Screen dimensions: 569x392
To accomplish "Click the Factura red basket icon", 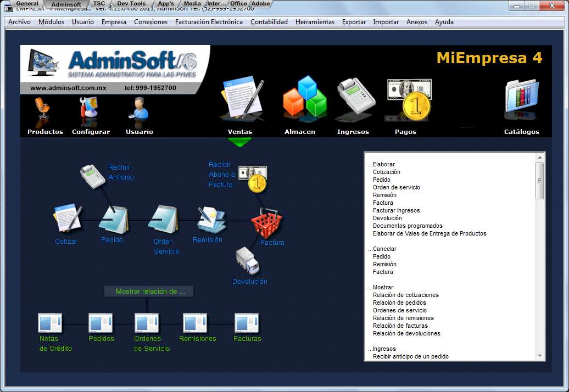I will (x=267, y=223).
